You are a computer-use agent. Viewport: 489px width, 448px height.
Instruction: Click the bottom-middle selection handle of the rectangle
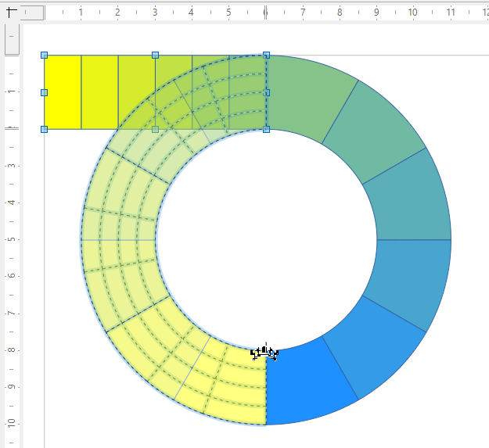(156, 129)
